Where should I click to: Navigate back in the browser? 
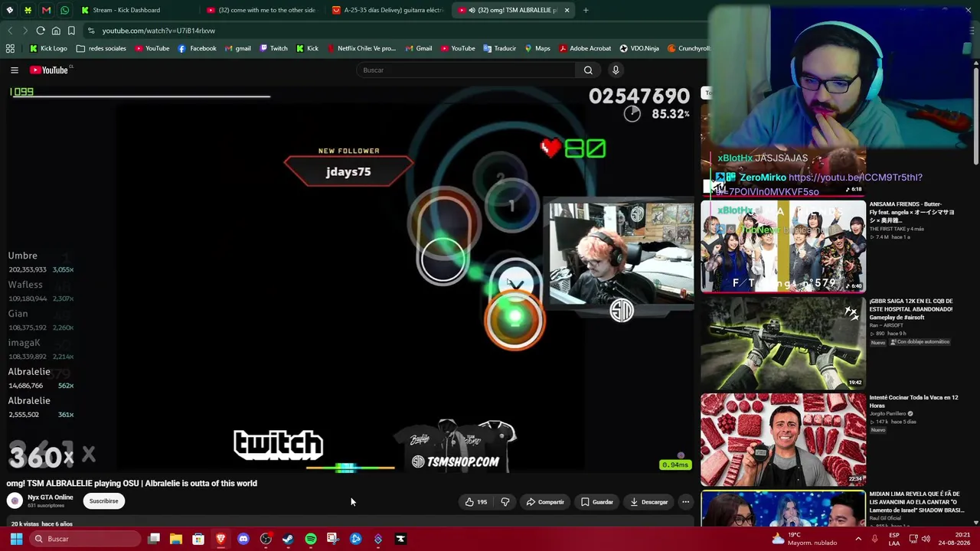point(10,31)
